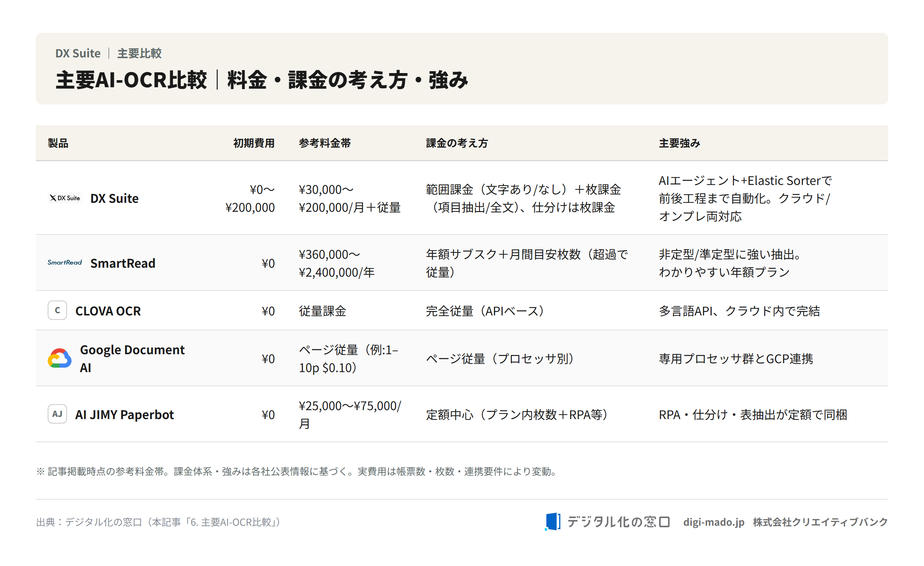Click the 出典：デジタル化の窓口 source line

pos(159,522)
